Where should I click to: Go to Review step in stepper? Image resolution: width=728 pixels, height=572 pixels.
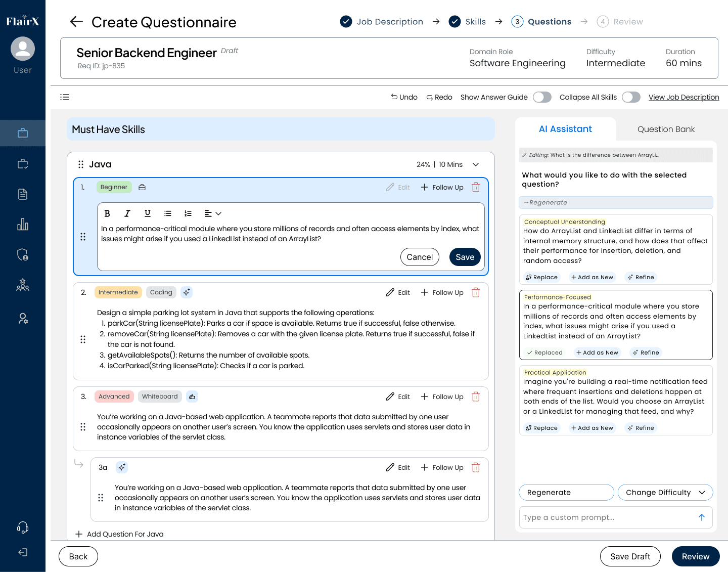[x=620, y=22]
